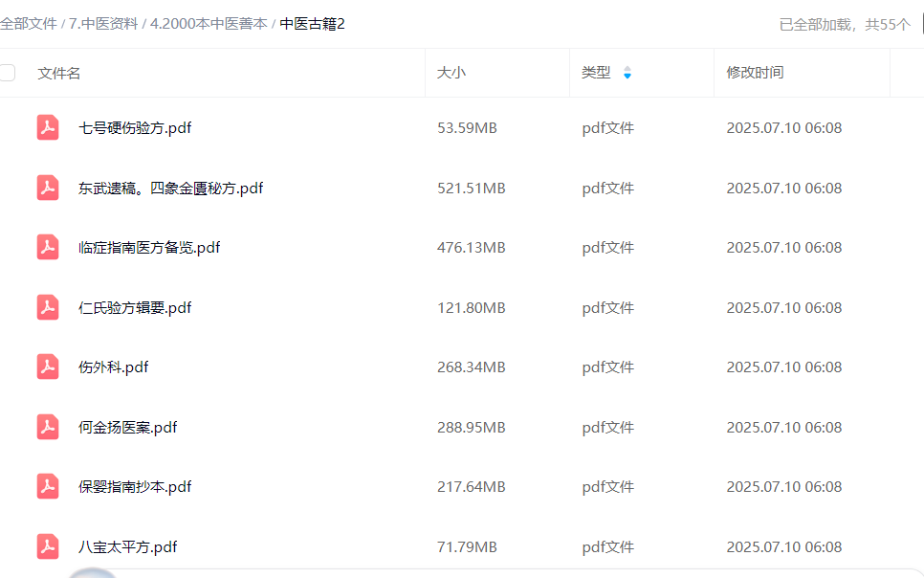Click current folder 中医古籍2 in breadcrumb
924x578 pixels.
(312, 24)
